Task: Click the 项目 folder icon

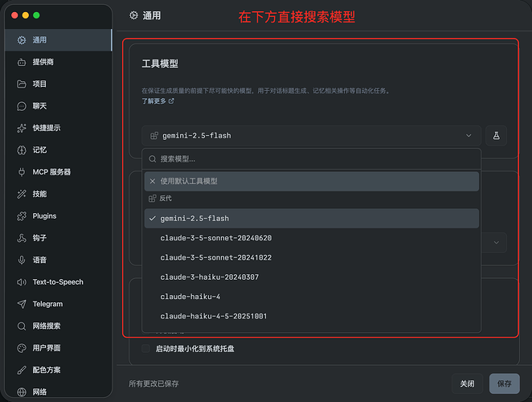Action: pos(22,84)
